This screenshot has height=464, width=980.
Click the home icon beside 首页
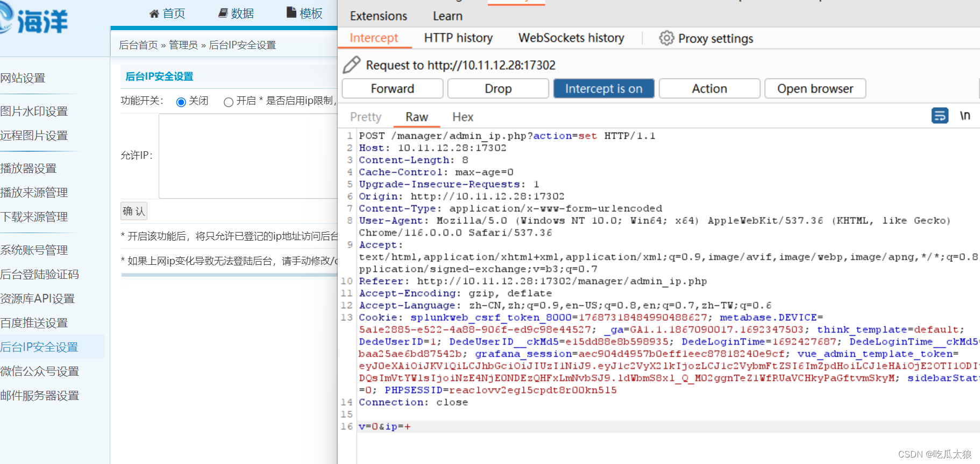coord(154,13)
